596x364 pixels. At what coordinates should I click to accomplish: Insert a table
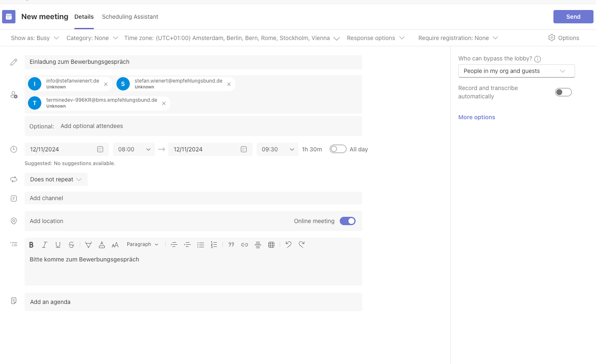pos(271,245)
